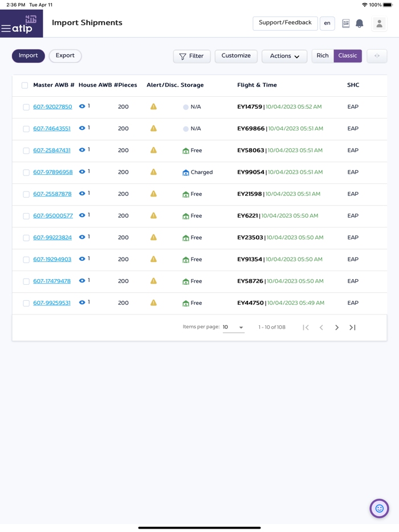399x532 pixels.
Task: Click alert triangle for 607-25587878
Action: [x=153, y=194]
